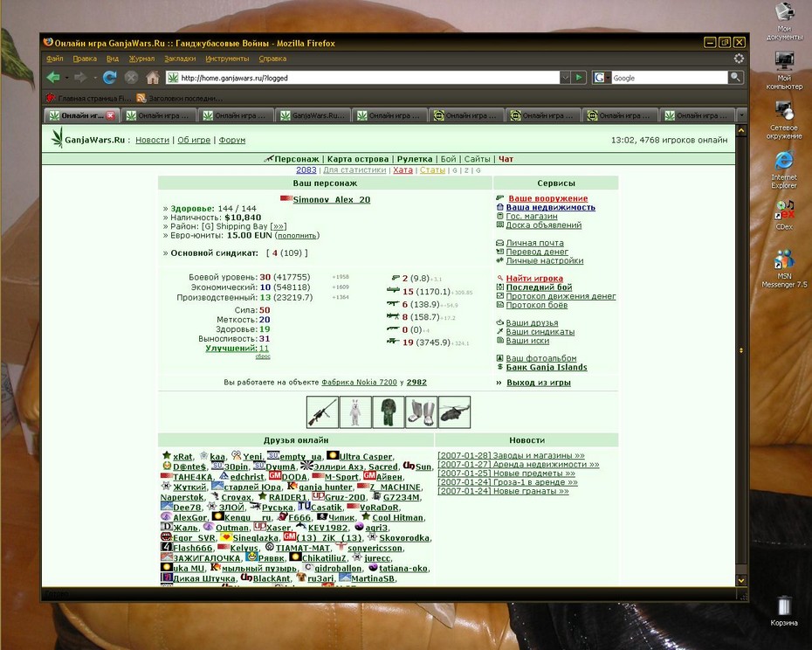
Task: Launch MSN Messenger 7.5 from the desktop
Action: (784, 268)
